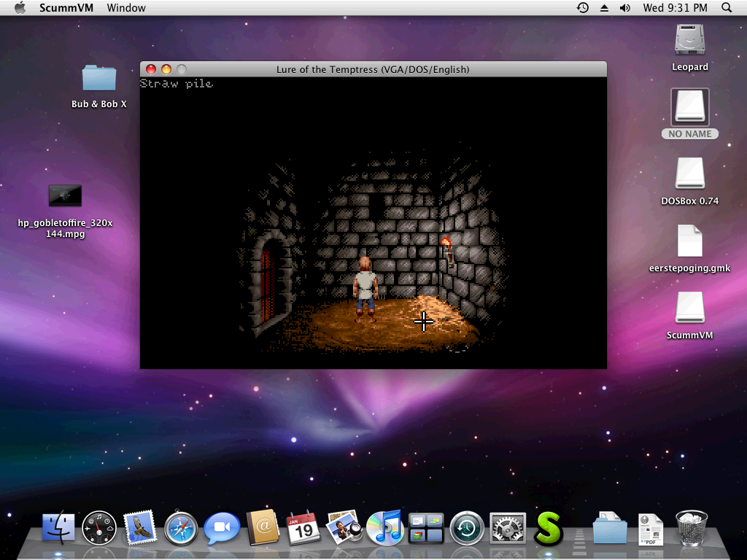Launch iTunes from the Dock
This screenshot has width=747, height=560.
[384, 527]
